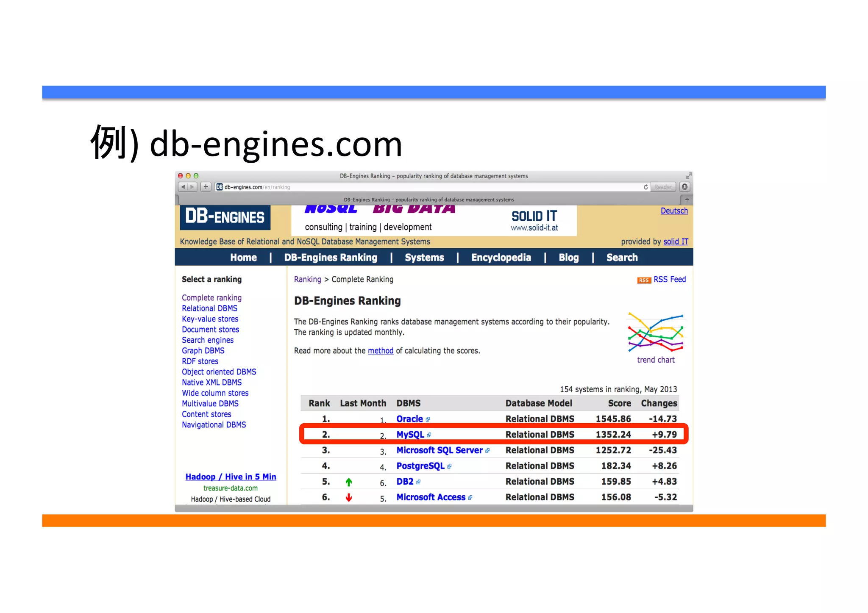Select RDF stores ranking
The image size is (868, 613).
200,361
